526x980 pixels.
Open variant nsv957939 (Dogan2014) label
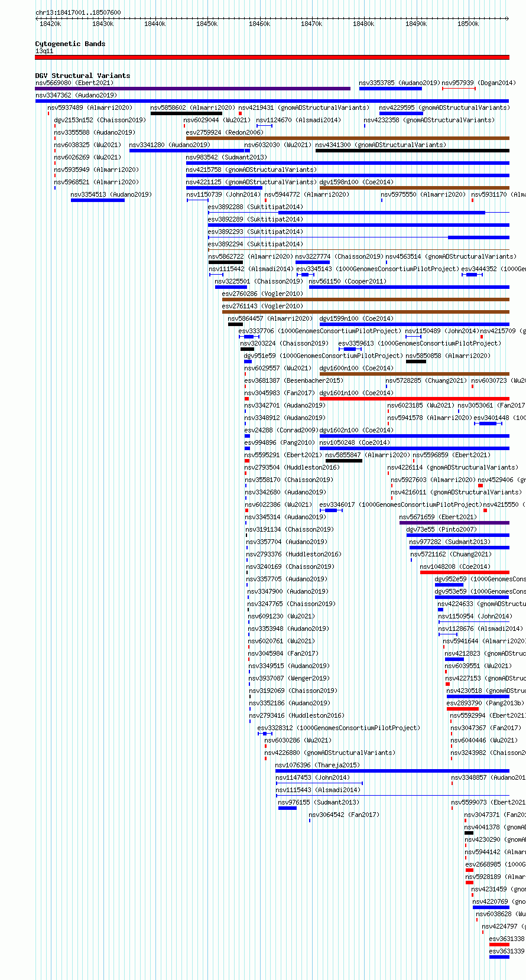(479, 83)
